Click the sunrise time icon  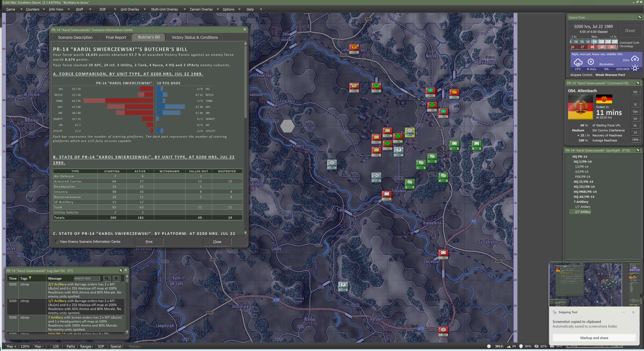click(x=635, y=68)
